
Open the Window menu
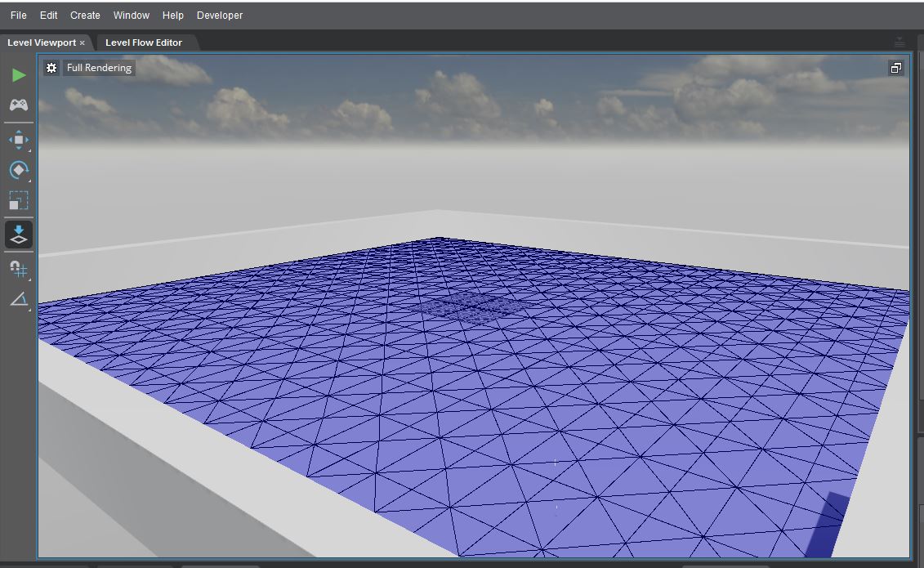tap(131, 16)
